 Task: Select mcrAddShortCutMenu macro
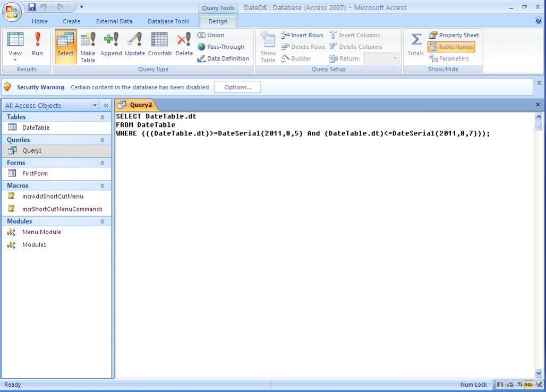(57, 197)
